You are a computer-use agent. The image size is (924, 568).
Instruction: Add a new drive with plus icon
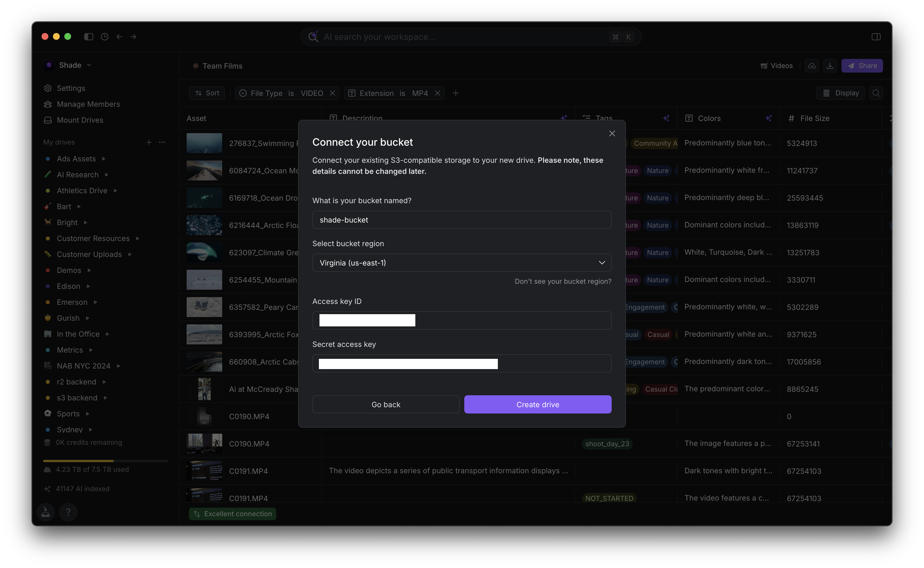coord(149,142)
